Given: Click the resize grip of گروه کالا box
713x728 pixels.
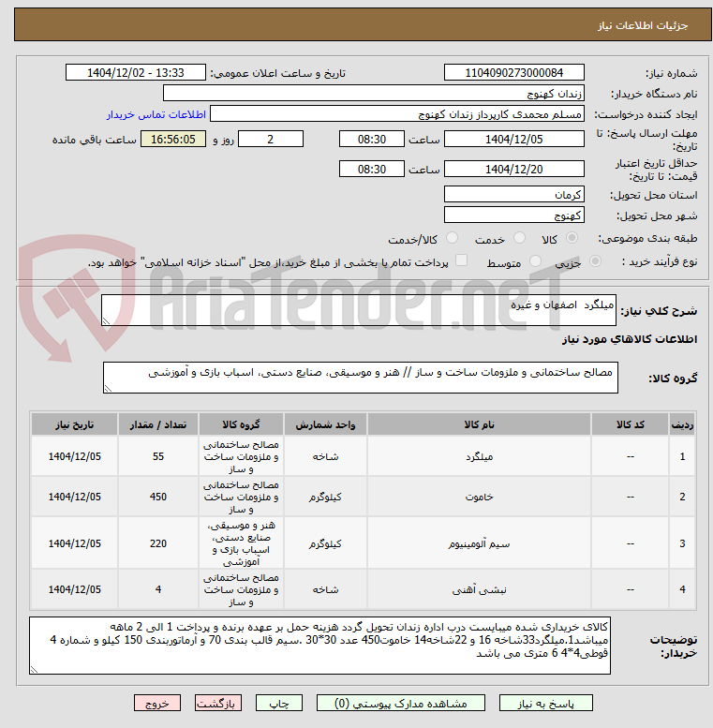Looking at the screenshot, I should click(x=108, y=389).
